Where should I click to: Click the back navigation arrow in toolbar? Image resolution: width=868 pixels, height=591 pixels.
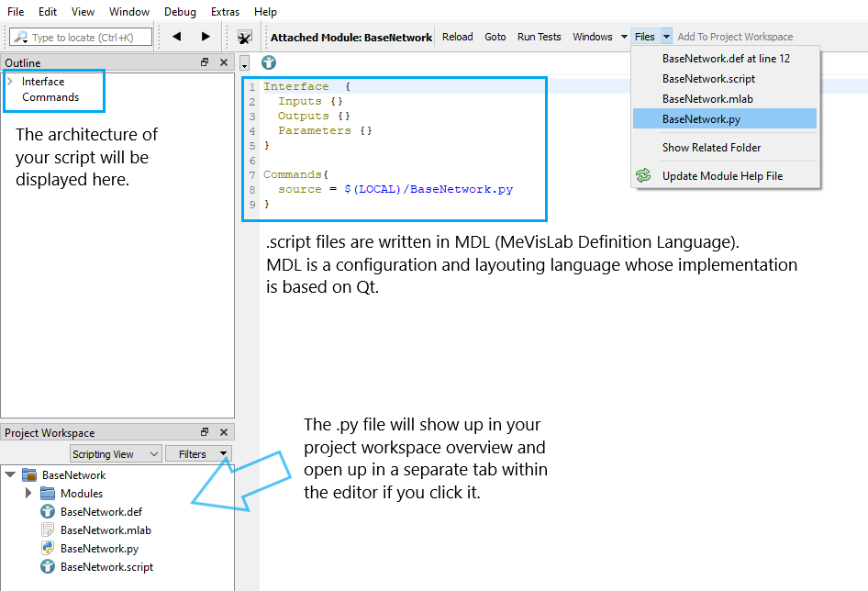(176, 37)
